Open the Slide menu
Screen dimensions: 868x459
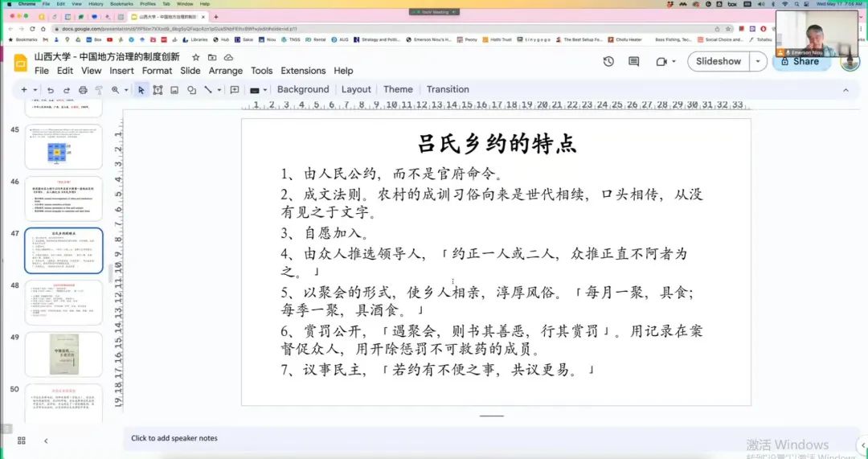[190, 71]
